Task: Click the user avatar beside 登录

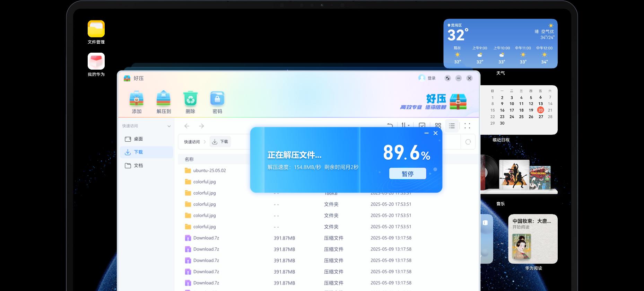Action: (x=422, y=78)
